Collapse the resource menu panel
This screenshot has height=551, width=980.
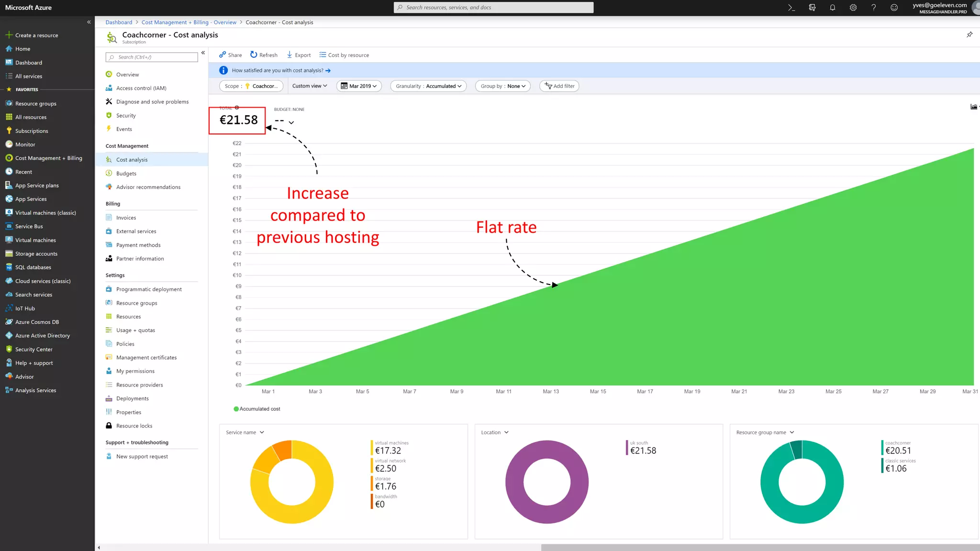pyautogui.click(x=203, y=53)
